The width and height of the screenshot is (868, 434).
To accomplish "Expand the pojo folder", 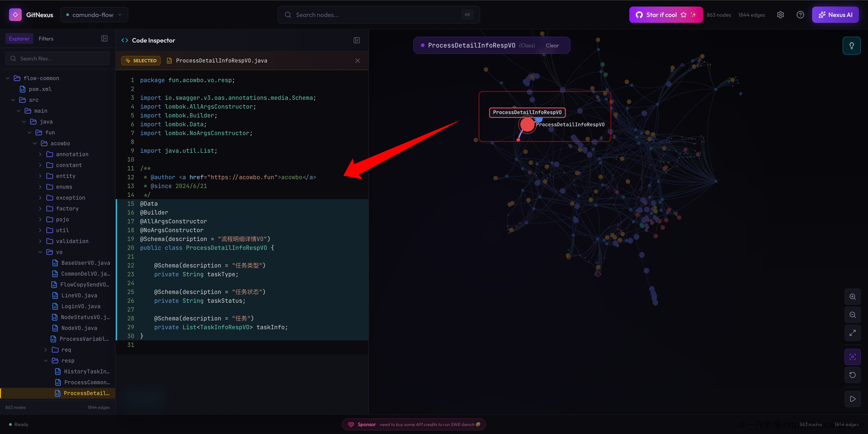I will pyautogui.click(x=40, y=219).
